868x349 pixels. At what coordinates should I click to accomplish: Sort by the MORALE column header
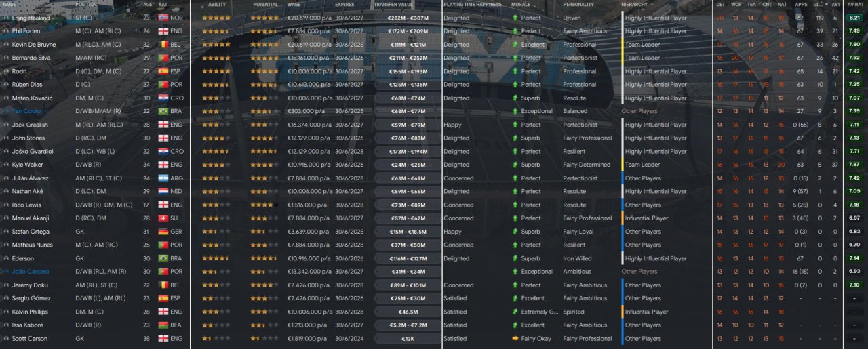click(521, 5)
